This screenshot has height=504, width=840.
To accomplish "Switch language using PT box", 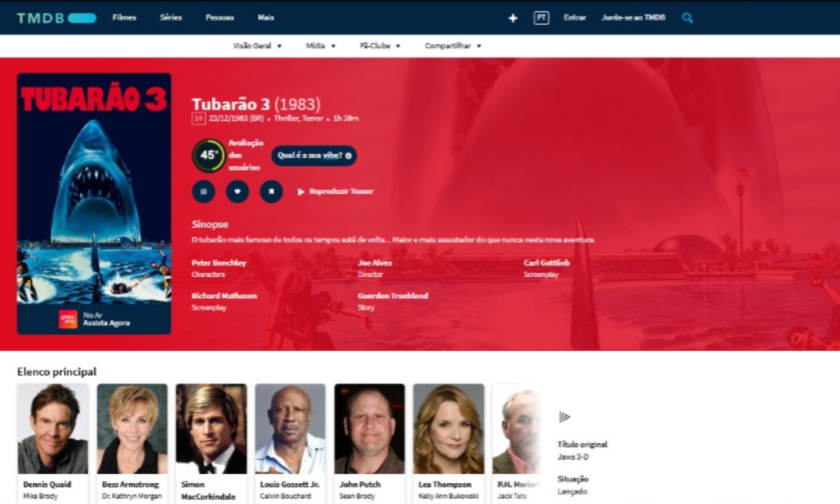I will tap(541, 18).
